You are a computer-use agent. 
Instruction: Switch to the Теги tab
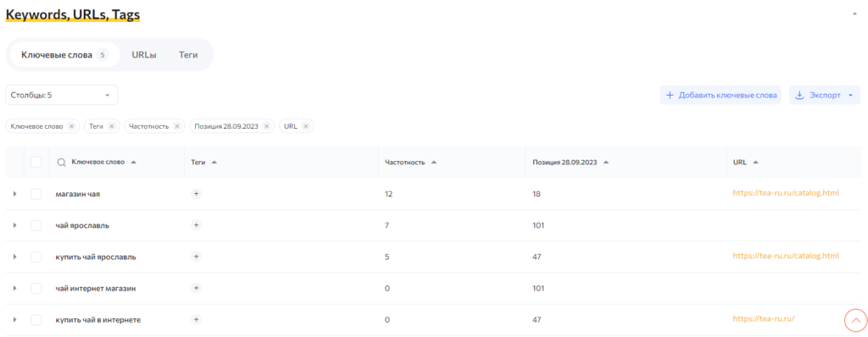pos(188,55)
